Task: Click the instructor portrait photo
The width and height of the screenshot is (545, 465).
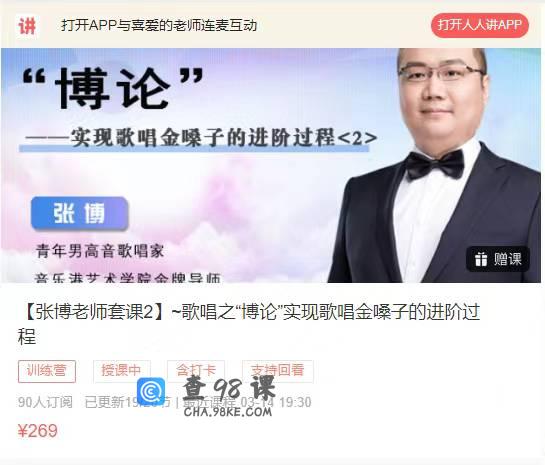Action: [x=434, y=165]
